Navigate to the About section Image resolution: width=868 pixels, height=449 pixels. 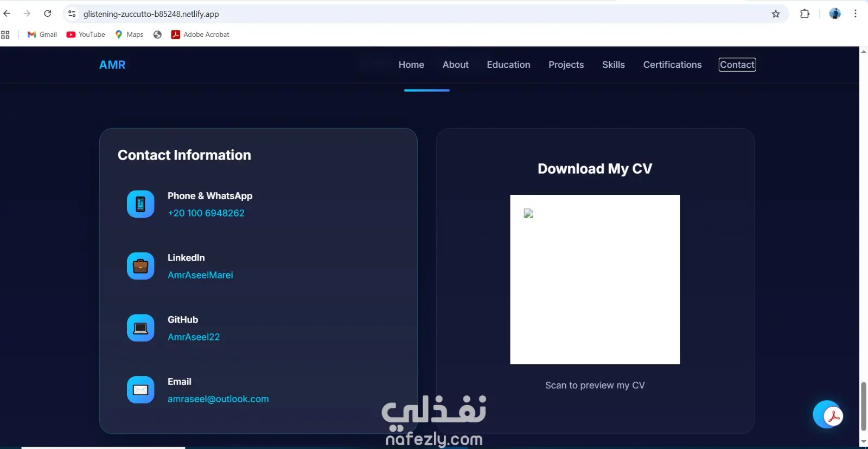(x=456, y=65)
